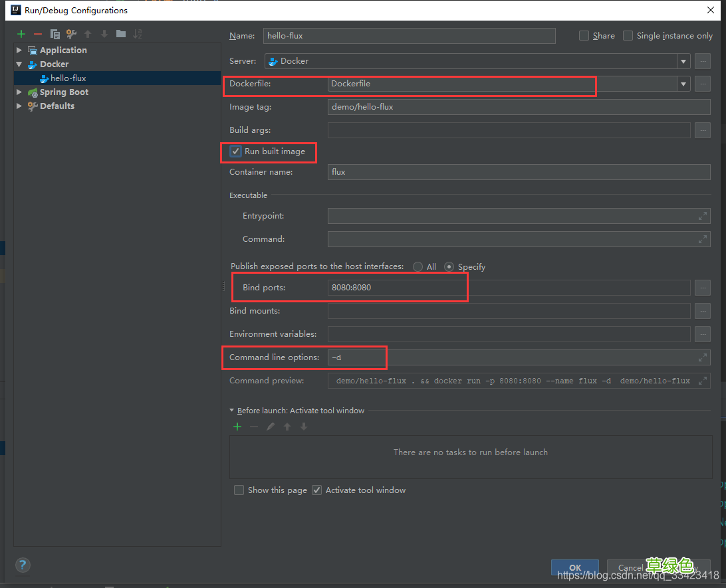726x588 pixels.
Task: Edit Container name field flux
Action: (519, 172)
